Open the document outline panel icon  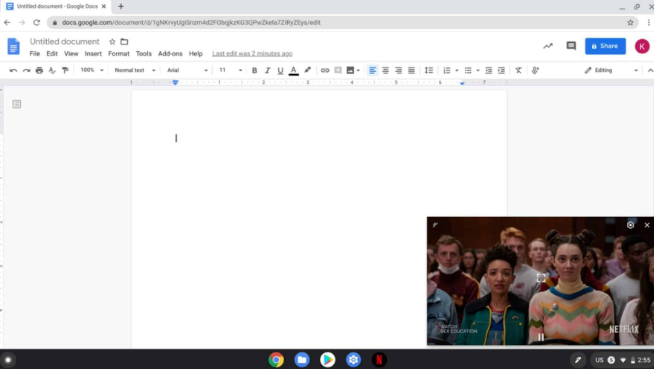(17, 104)
